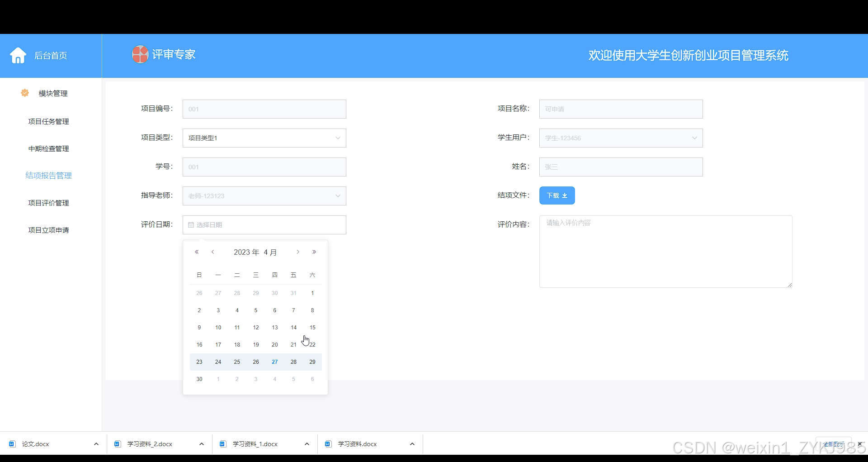Screen dimensions: 868x462
Task: Click 全部显示 in downloads bar
Action: tap(834, 444)
